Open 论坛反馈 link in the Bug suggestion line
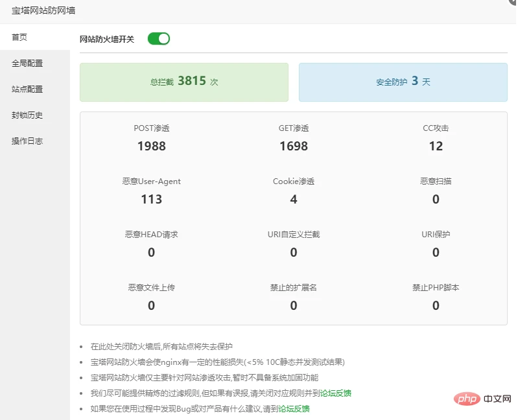Image resolution: width=518 pixels, height=420 pixels. [x=294, y=409]
